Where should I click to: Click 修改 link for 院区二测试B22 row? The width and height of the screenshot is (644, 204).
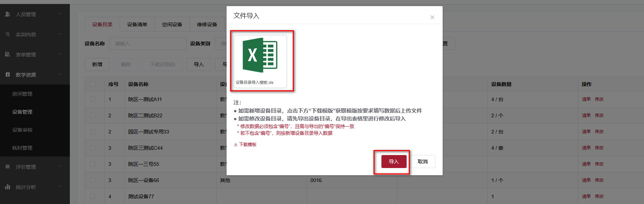pos(599,115)
